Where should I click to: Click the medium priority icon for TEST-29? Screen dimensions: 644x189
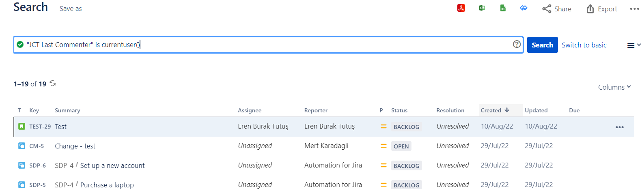383,127
